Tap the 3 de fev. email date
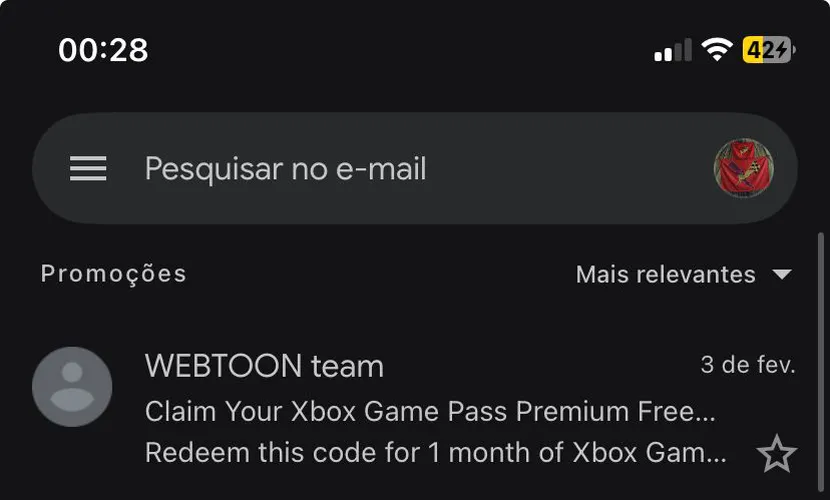This screenshot has height=500, width=830. coord(747,365)
